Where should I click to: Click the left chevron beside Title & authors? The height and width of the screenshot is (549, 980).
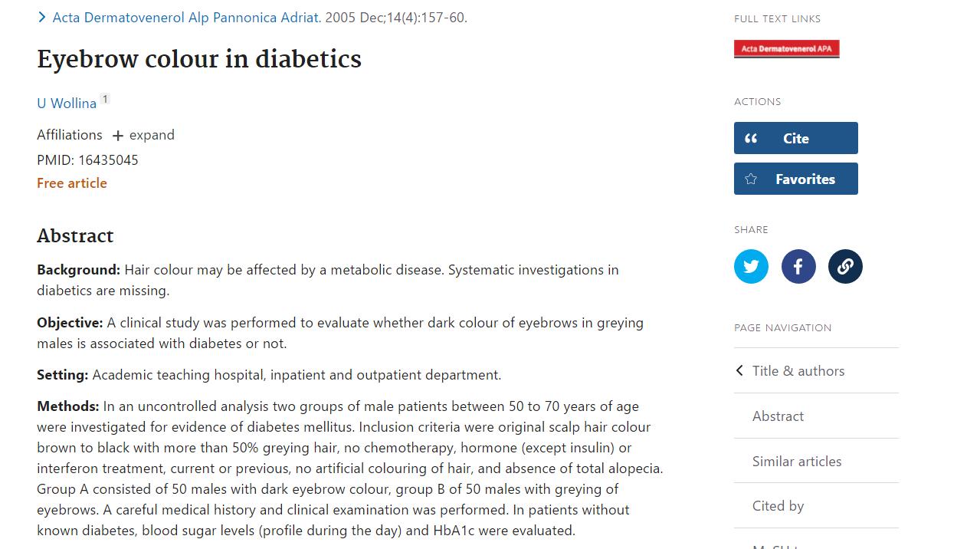pos(739,371)
